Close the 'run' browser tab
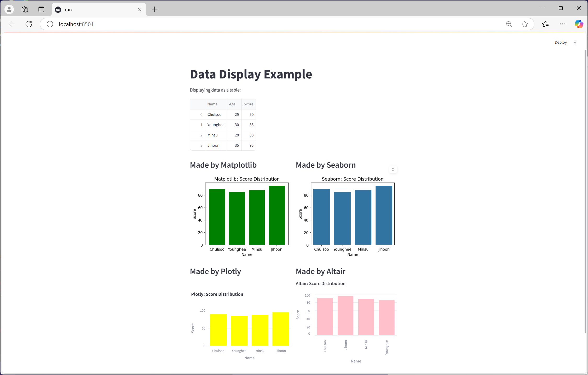 (x=140, y=9)
